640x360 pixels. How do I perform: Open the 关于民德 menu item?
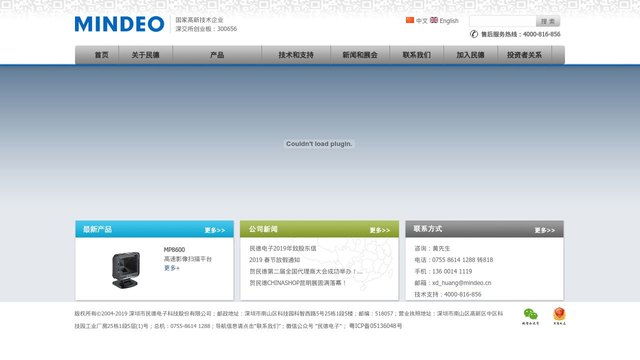tap(145, 55)
